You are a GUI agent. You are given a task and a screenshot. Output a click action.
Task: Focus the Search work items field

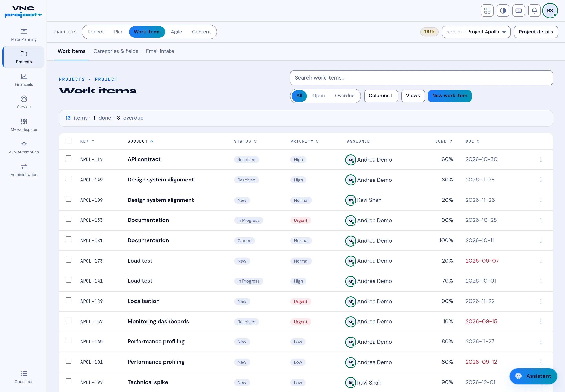[421, 78]
